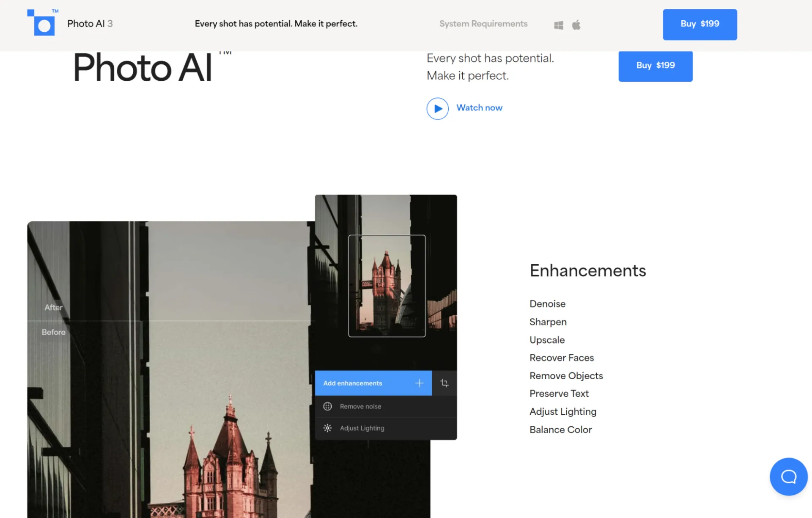Click the Add enhancements button
The width and height of the screenshot is (812, 518).
(373, 383)
